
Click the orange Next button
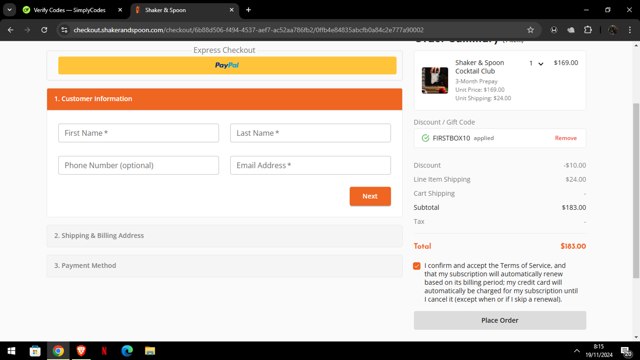pos(370,196)
